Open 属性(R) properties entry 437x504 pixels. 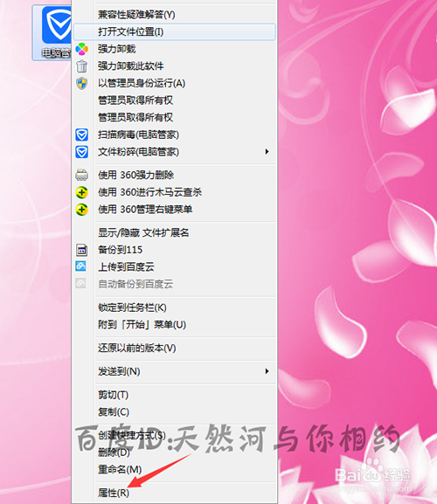point(175,493)
